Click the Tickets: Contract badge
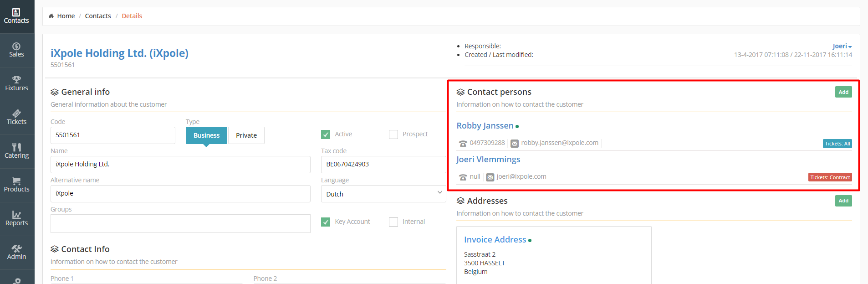The height and width of the screenshot is (284, 868). click(830, 177)
